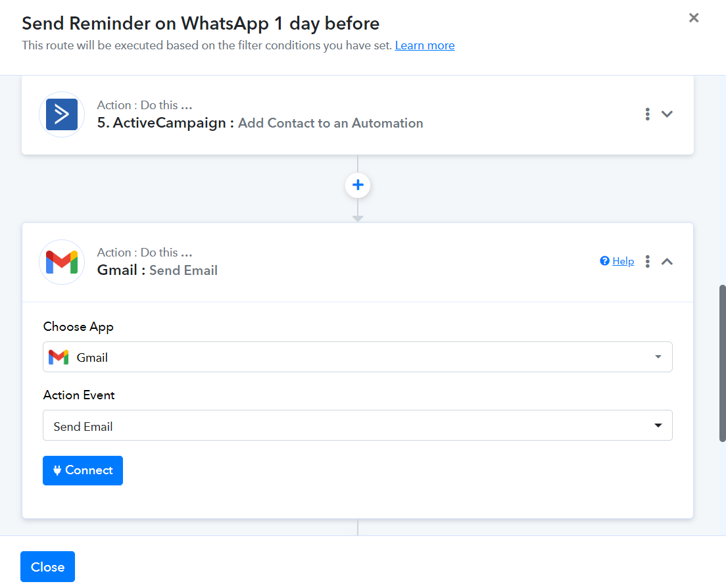Screen dimensions: 726x588
Task: Click the plug icon on the Connect button
Action: click(x=57, y=470)
